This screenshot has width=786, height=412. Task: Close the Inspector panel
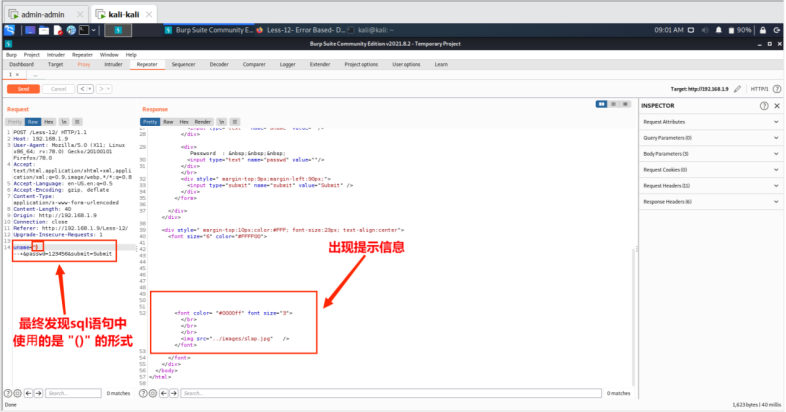[x=776, y=106]
